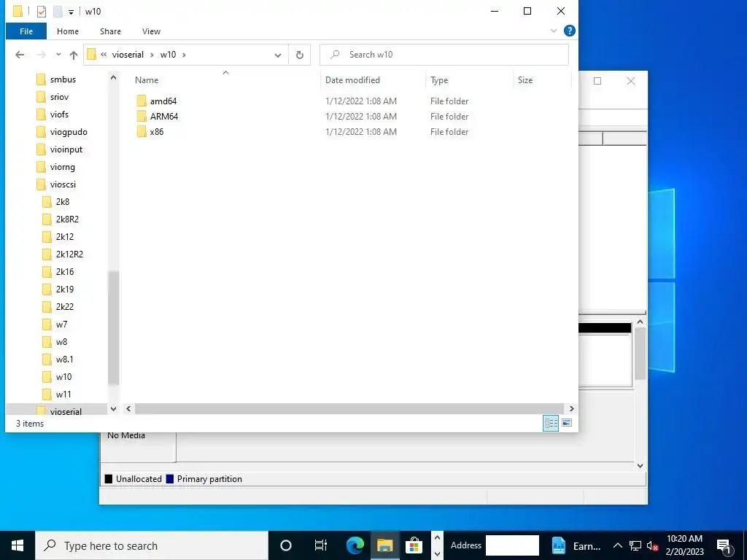Viewport: 747px width, 560px height.
Task: Click vioserial in the address path
Action: tap(128, 55)
